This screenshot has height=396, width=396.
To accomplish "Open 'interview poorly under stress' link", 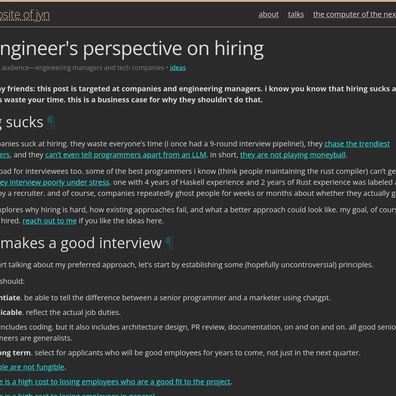I will tap(55, 182).
